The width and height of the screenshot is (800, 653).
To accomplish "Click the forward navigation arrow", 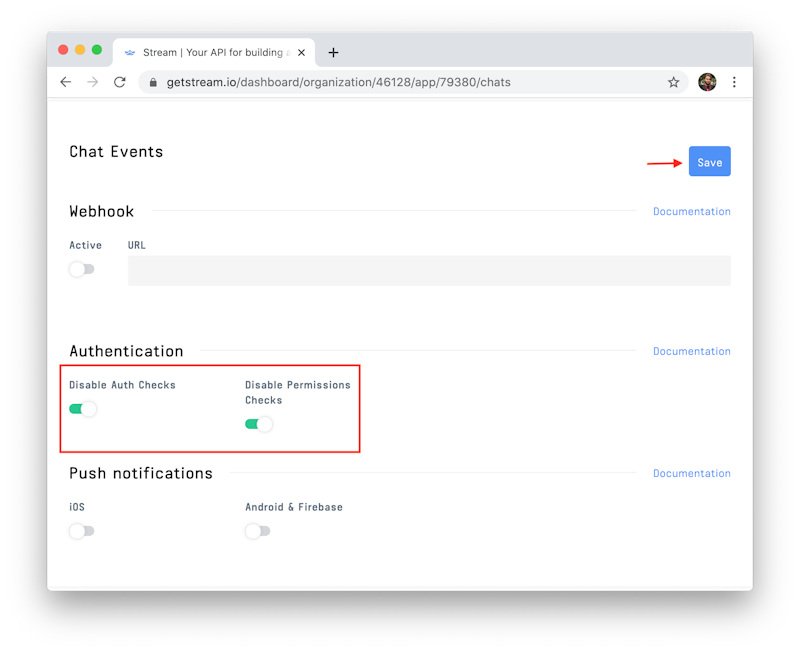I will pyautogui.click(x=93, y=82).
